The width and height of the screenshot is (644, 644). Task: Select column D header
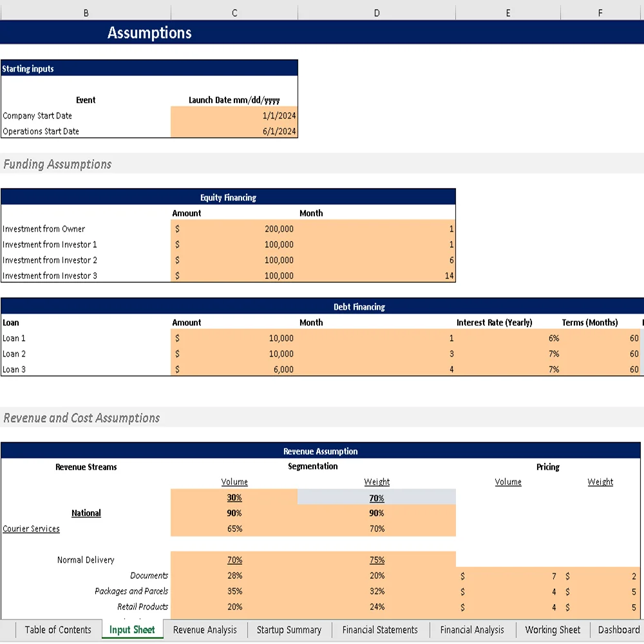pos(376,12)
